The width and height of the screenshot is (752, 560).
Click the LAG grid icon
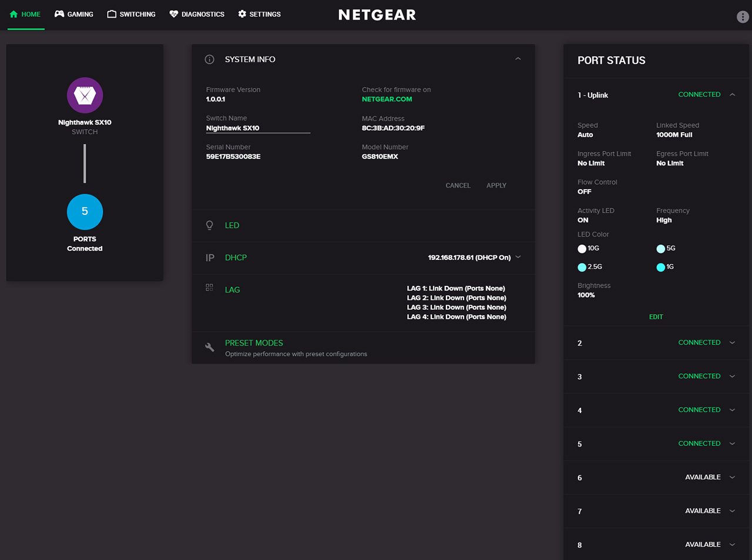(x=209, y=288)
